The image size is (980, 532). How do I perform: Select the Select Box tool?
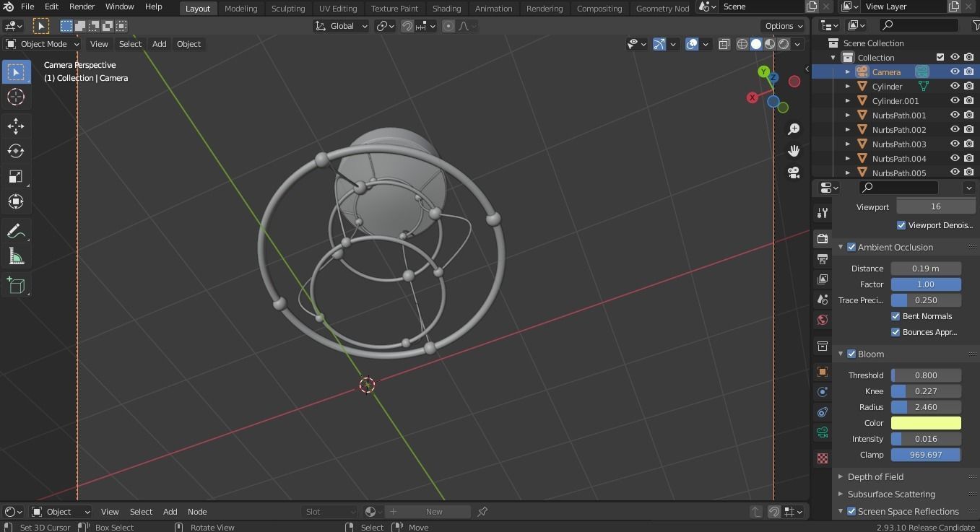pyautogui.click(x=16, y=72)
